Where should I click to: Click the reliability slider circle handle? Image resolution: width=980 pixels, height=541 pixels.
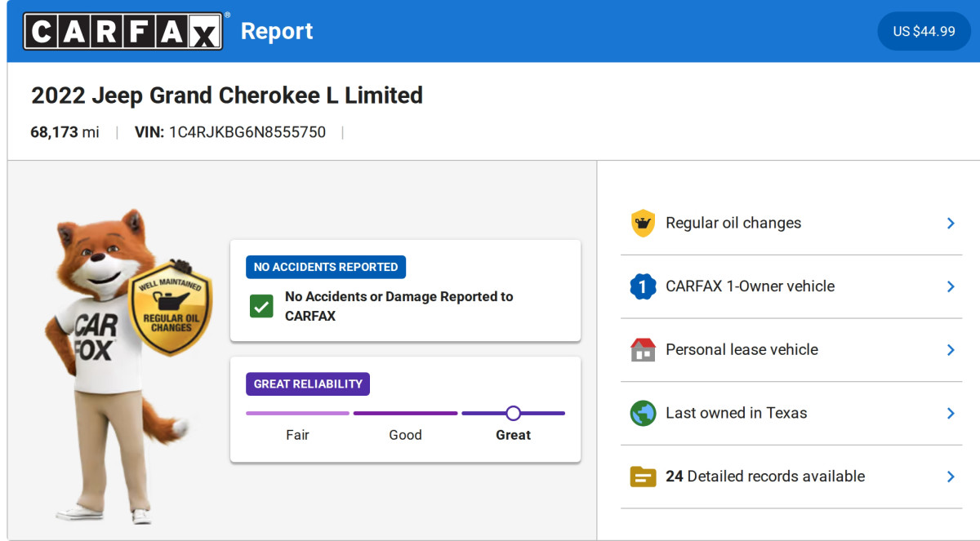click(513, 413)
